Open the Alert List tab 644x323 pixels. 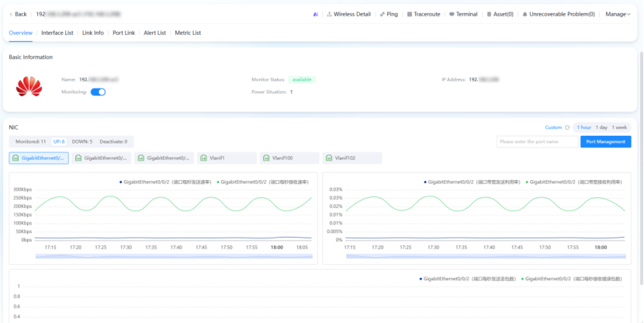154,33
